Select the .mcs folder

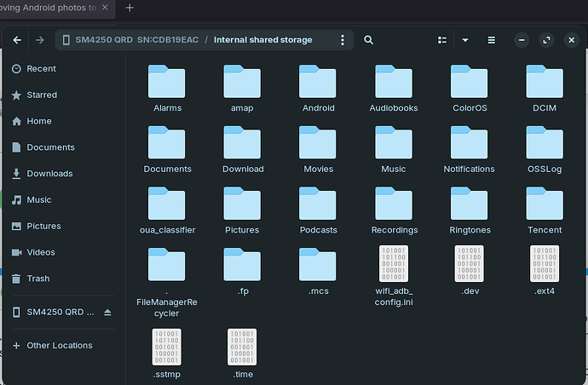coord(318,272)
